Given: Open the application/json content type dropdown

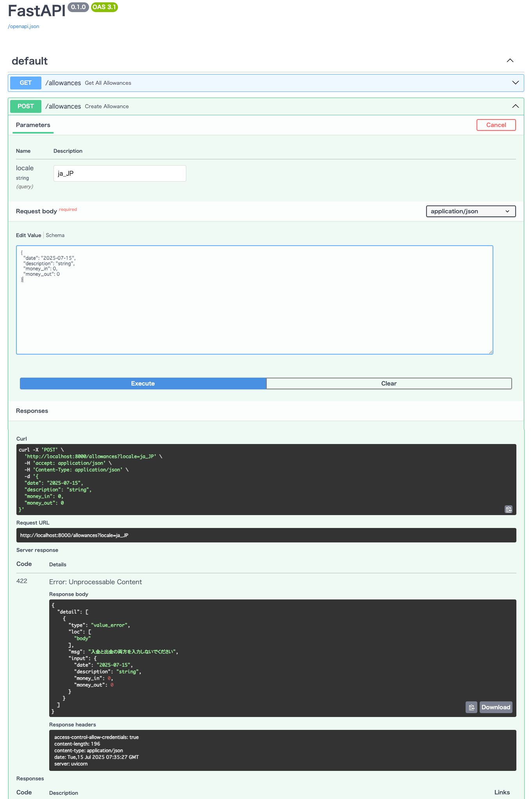Looking at the screenshot, I should coord(471,211).
